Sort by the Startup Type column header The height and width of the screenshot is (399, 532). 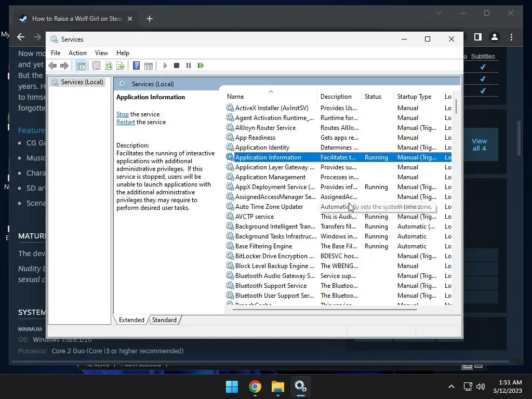tap(417, 97)
